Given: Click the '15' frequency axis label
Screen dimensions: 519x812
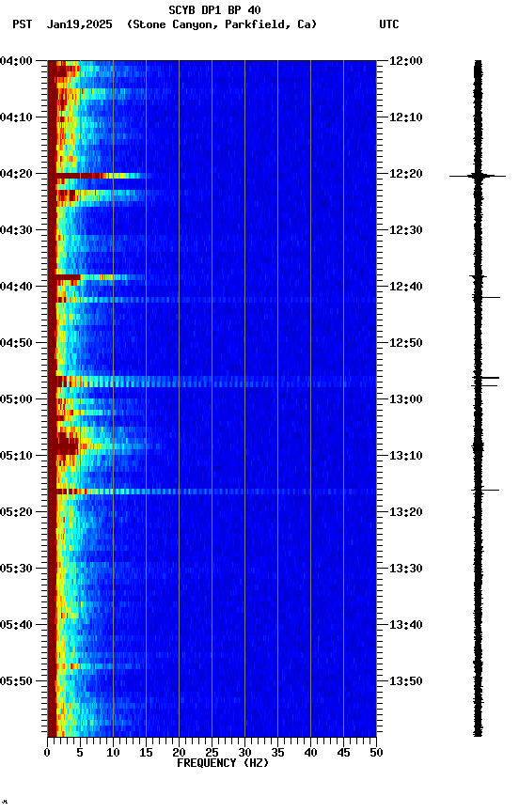Looking at the screenshot, I should coord(146,753).
